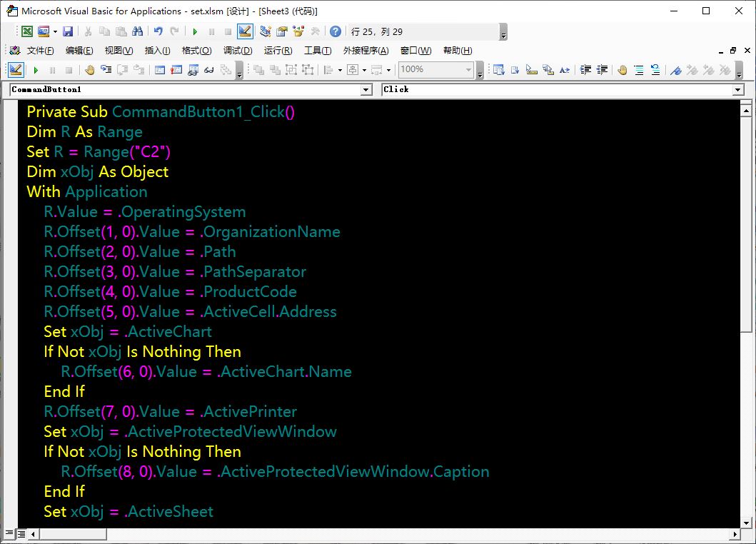This screenshot has height=544, width=756.
Task: Undo the last edit
Action: [158, 31]
